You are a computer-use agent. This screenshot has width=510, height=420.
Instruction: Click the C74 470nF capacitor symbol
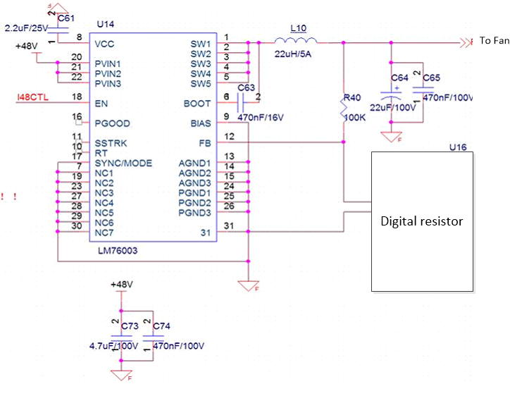coord(153,338)
